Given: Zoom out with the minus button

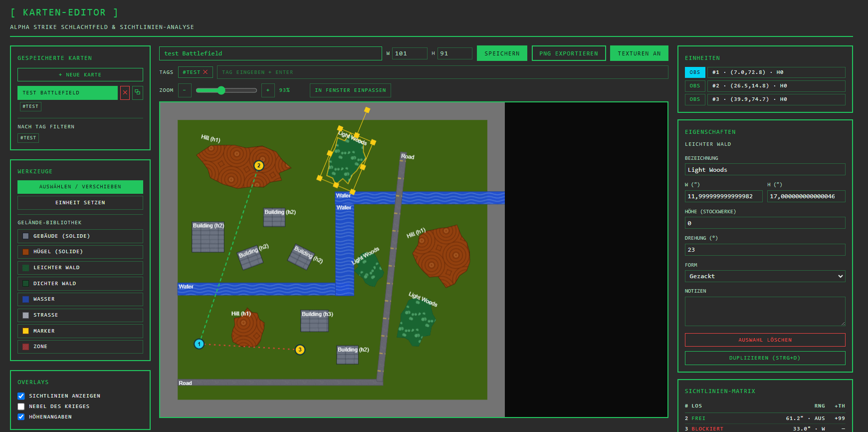Looking at the screenshot, I should [185, 90].
